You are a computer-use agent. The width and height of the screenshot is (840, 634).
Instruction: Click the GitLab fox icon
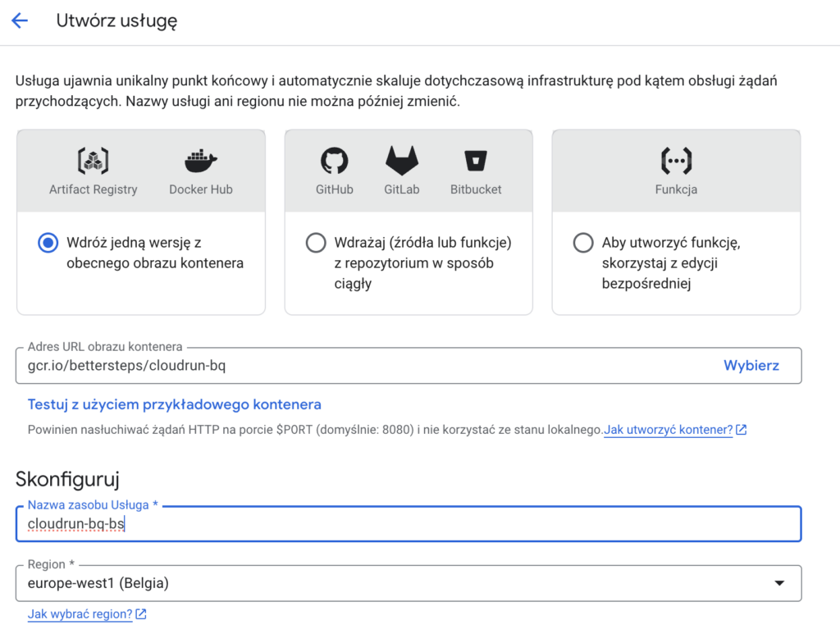click(401, 161)
